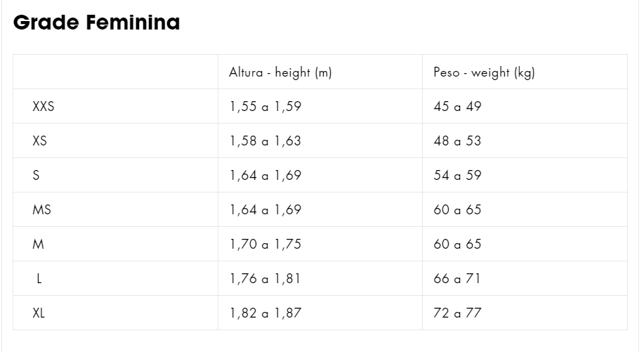This screenshot has height=352, width=644.
Task: Select the weight cell 48 a 53
Action: pos(457,141)
